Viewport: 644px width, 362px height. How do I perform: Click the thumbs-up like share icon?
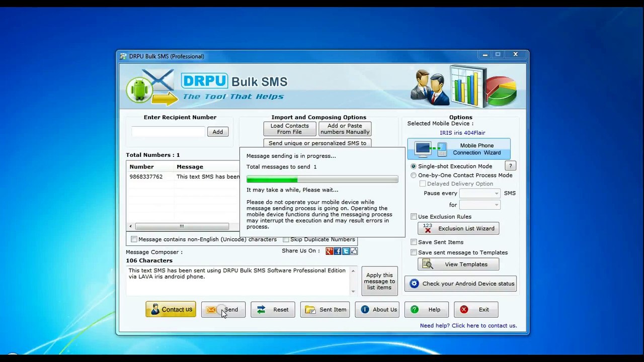354,251
